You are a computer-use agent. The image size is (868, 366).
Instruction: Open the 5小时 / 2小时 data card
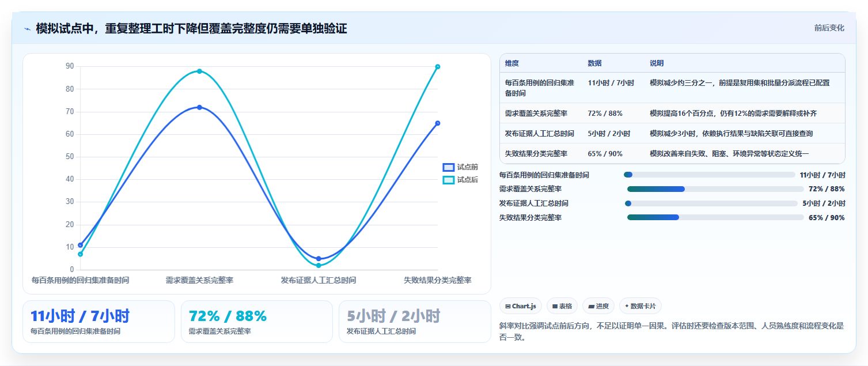click(x=415, y=322)
